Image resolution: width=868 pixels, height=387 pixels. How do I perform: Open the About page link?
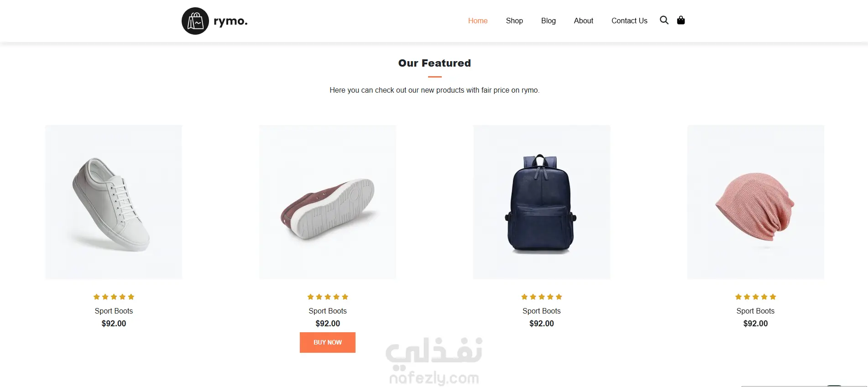coord(584,21)
